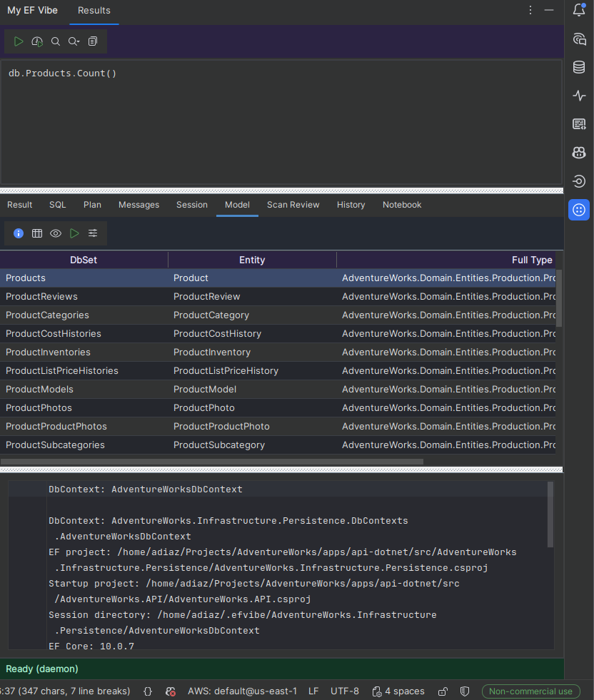Click the copy documents icon in query toolbar
Viewport: 594px width, 700px height.
click(92, 41)
